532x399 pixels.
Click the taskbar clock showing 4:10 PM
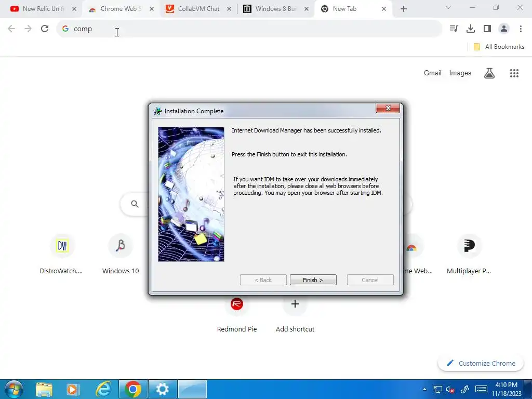pyautogui.click(x=506, y=389)
